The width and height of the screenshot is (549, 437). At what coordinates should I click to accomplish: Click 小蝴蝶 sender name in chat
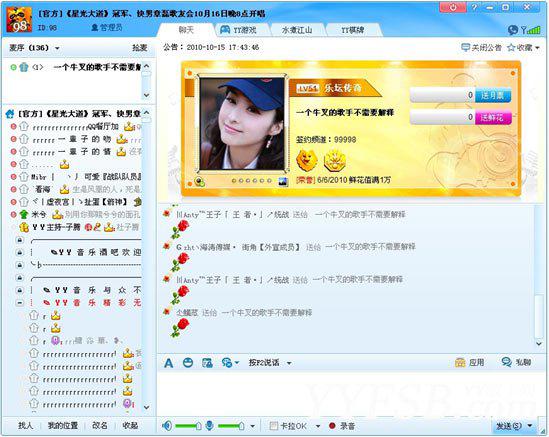pyautogui.click(x=188, y=312)
